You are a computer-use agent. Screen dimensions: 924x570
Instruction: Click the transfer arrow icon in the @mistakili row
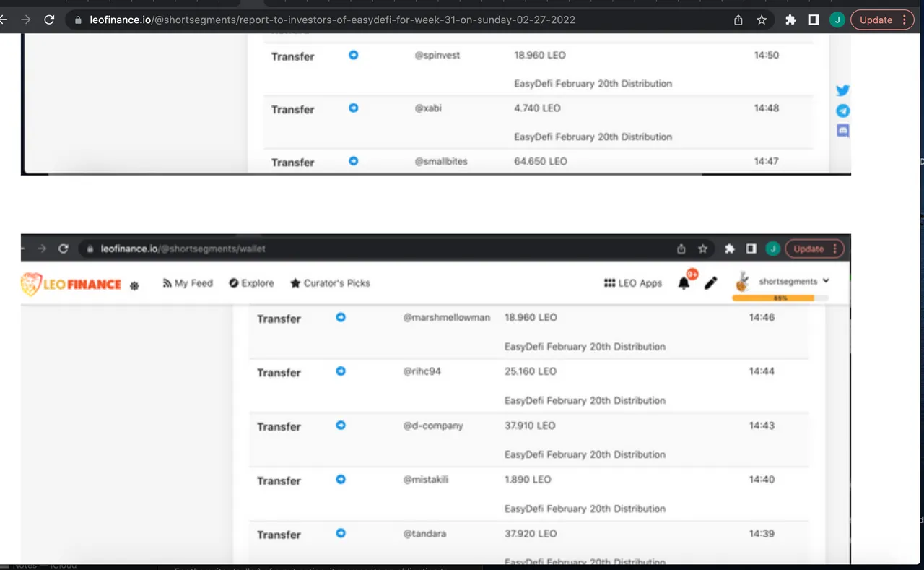click(341, 479)
